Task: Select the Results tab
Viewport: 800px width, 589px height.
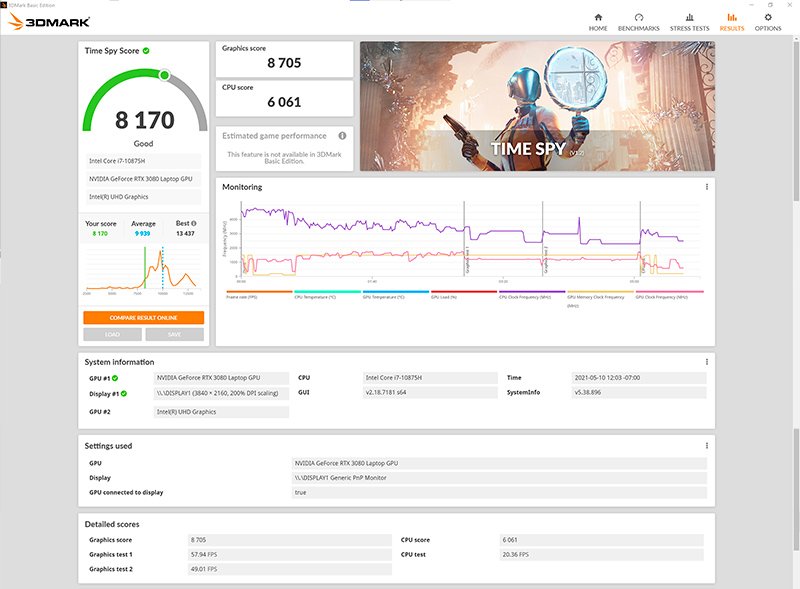Action: [x=732, y=22]
